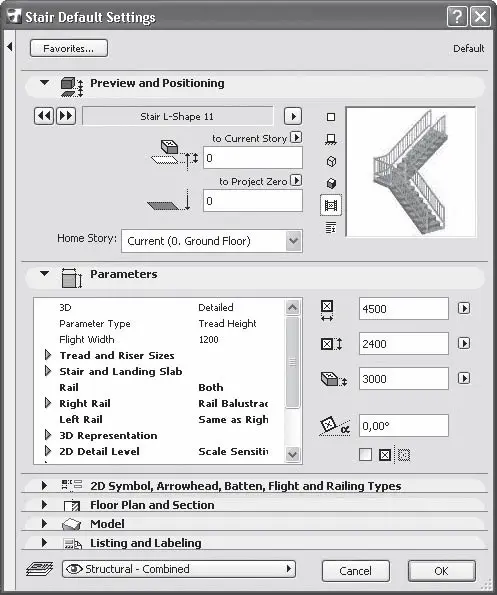Open the Home Story dropdown
The height and width of the screenshot is (595, 497).
pos(212,241)
